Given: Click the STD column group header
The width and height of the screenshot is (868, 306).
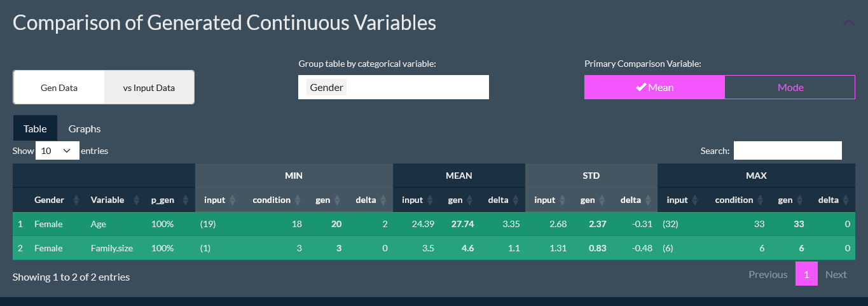Looking at the screenshot, I should tap(591, 176).
